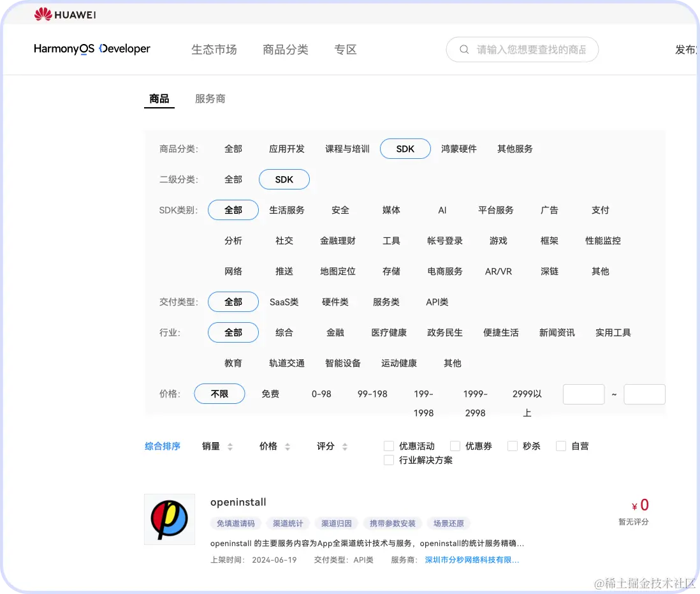Click the 免填邀请码 tag
700x594 pixels.
(236, 523)
